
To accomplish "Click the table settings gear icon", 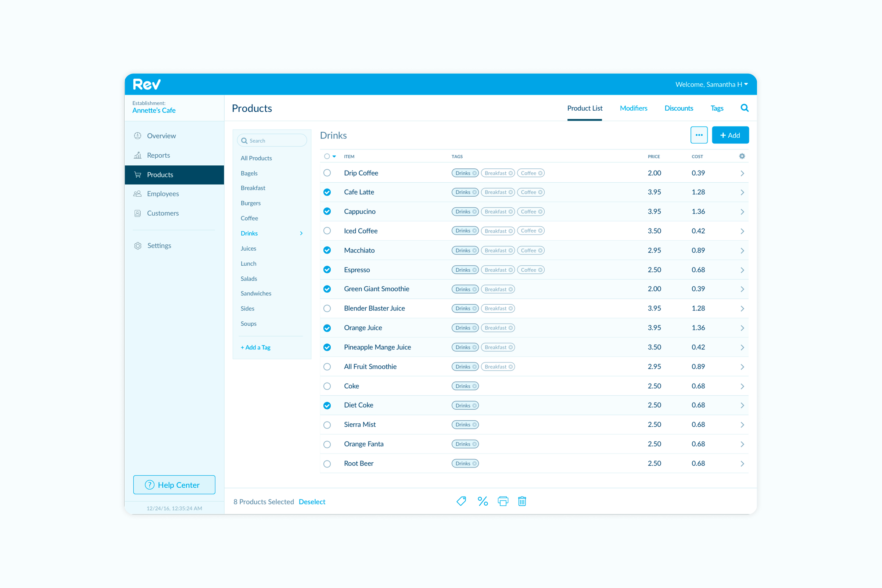I will (742, 156).
